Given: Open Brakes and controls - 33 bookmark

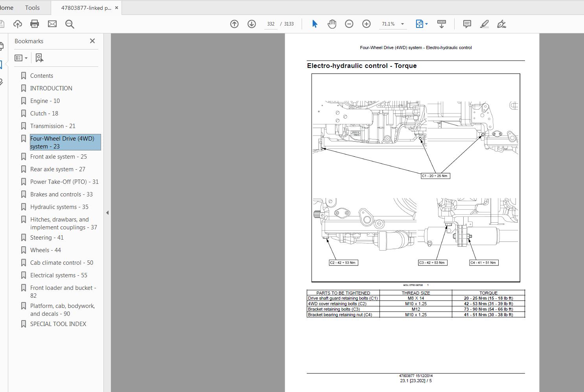Looking at the screenshot, I should click(61, 194).
